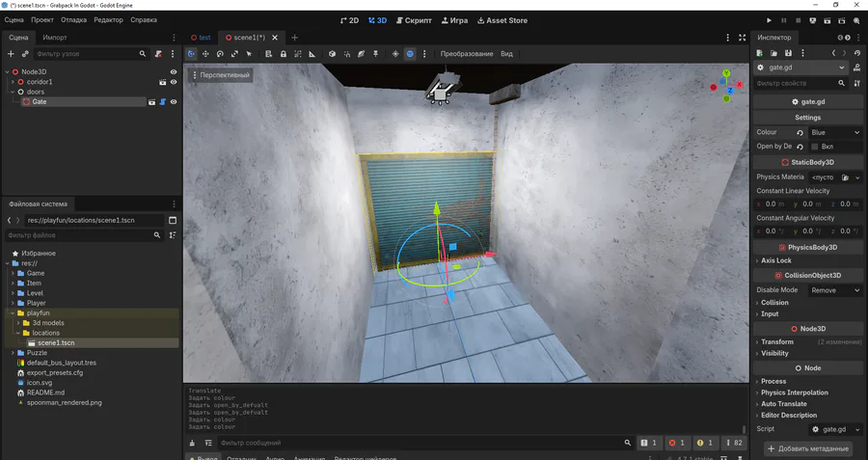Viewport: 868px width, 460px height.
Task: Open Вид menu in viewport toolbar
Action: (506, 54)
